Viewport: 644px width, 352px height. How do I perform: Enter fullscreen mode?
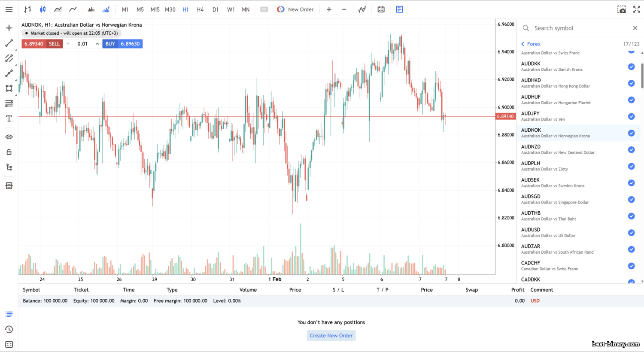point(637,9)
